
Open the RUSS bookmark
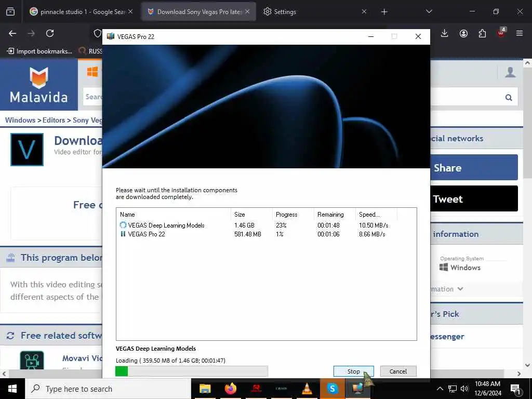click(x=90, y=51)
